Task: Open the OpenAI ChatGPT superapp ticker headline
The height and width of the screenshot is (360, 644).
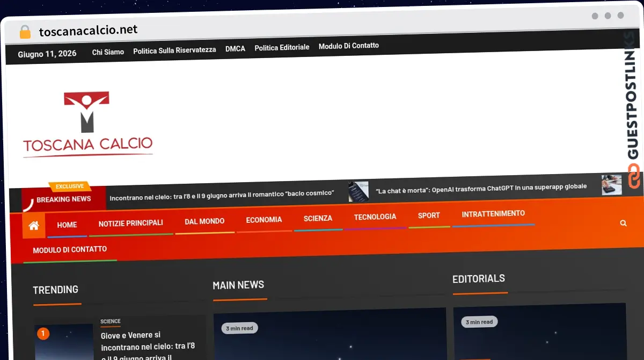Action: pos(481,188)
